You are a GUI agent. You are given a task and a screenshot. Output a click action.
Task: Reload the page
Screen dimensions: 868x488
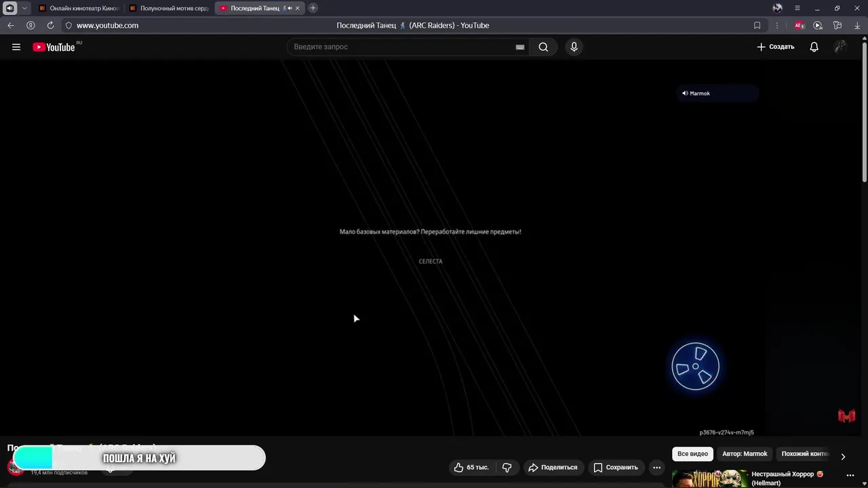[50, 25]
